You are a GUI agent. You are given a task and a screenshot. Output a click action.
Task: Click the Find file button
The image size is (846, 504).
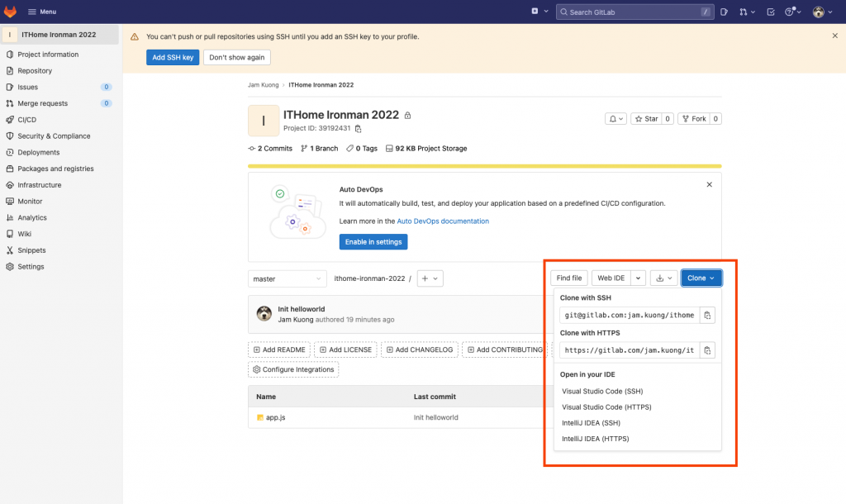coord(569,278)
